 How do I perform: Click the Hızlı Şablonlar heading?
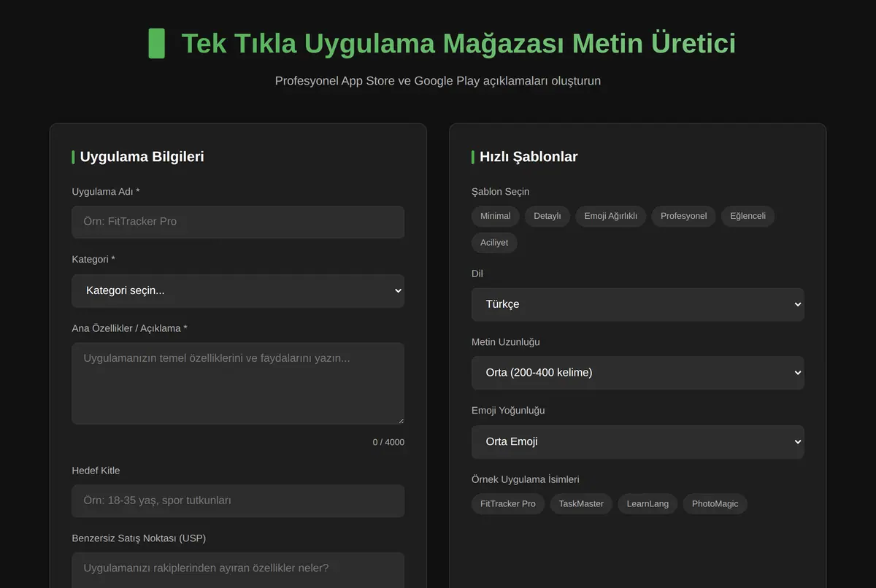point(529,157)
